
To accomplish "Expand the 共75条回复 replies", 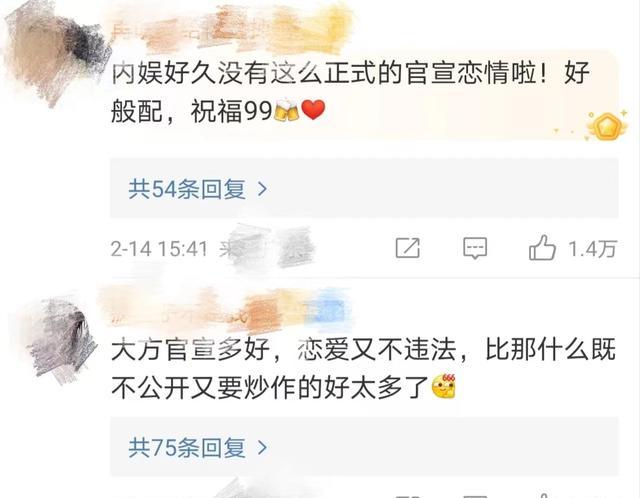I will (x=364, y=447).
